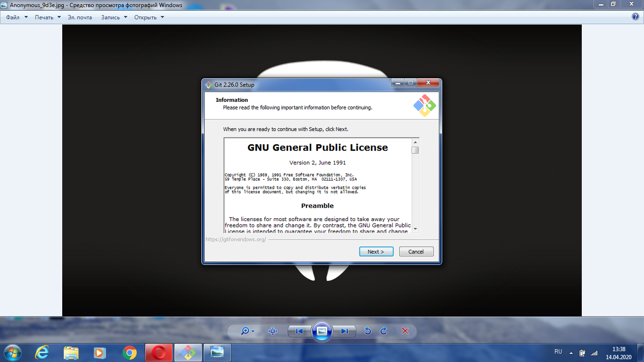The image size is (644, 362).
Task: Open the Windows Start menu
Action: coord(12,352)
